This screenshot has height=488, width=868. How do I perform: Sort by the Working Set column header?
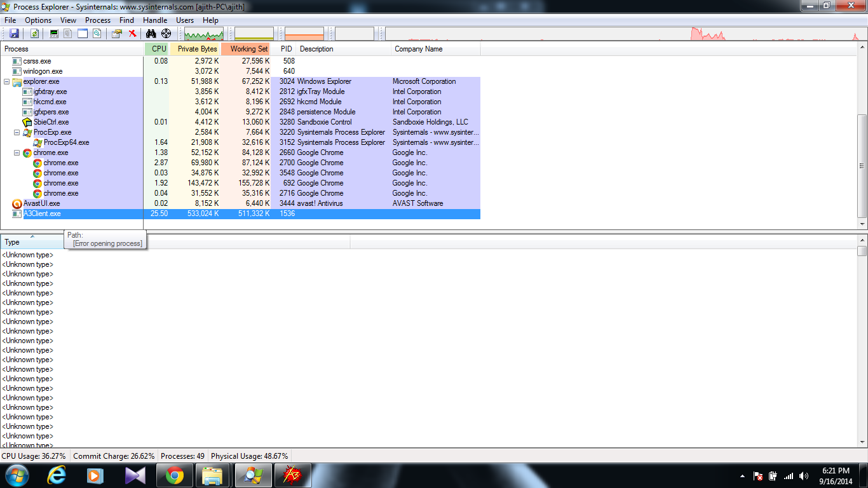(246, 49)
